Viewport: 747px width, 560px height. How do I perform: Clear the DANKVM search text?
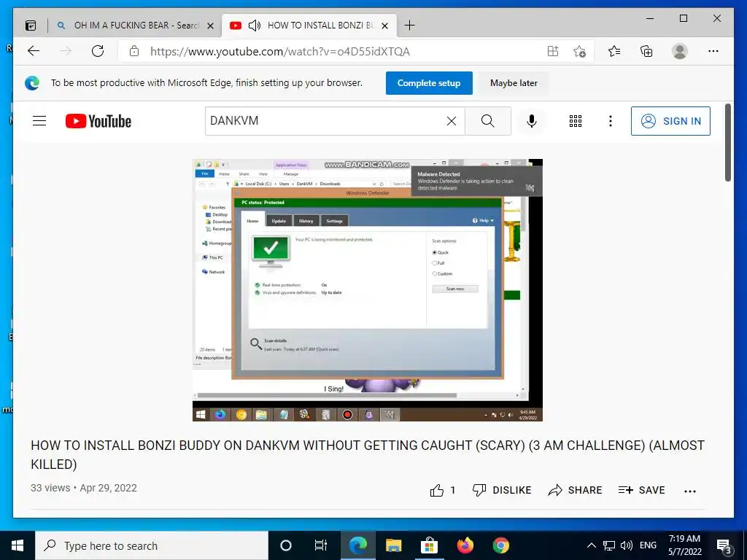[452, 121]
